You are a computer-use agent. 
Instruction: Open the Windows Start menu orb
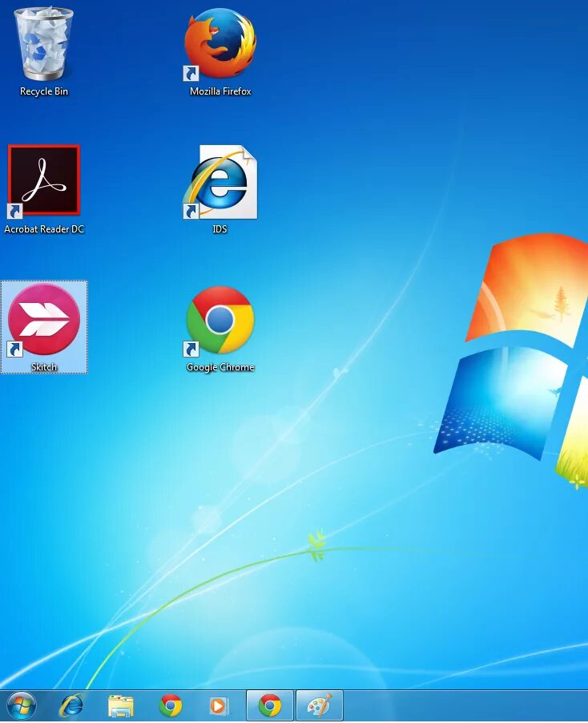point(22,705)
